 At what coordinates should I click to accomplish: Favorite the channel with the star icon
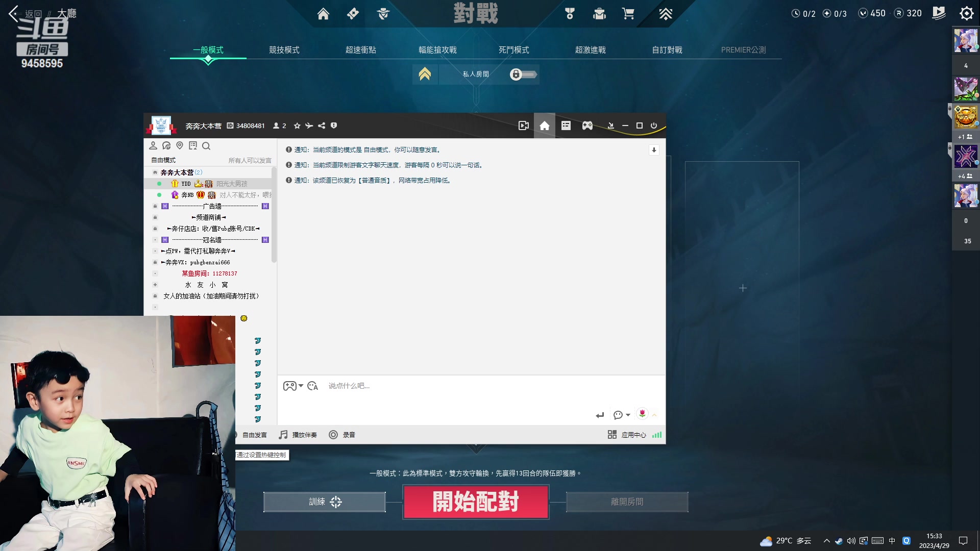click(297, 126)
